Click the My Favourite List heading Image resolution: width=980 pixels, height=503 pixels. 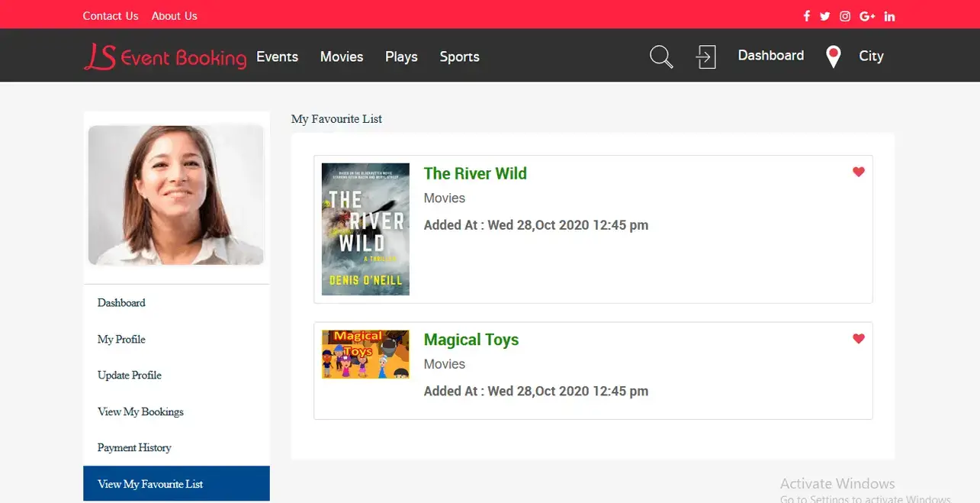336,119
